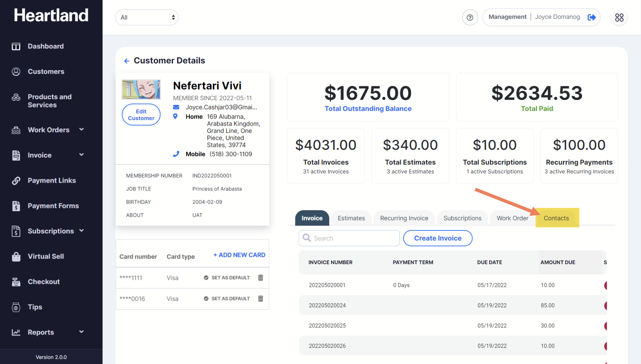Screen dimensions: 641x364
Task: Switch to the Recurring Invoice tab
Action: click(404, 218)
